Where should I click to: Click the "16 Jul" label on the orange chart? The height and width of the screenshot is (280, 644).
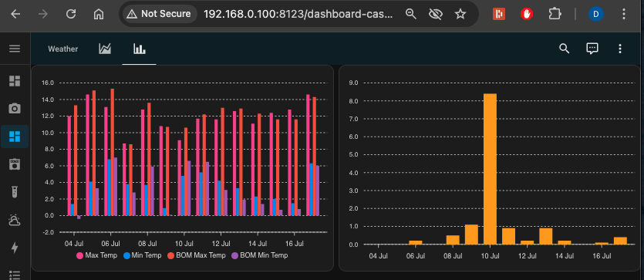pos(602,256)
